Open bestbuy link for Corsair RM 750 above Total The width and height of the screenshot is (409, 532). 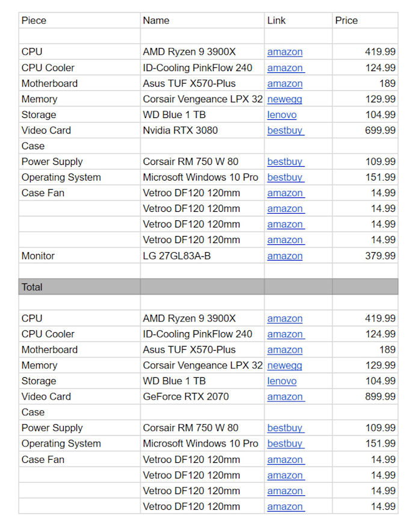tap(286, 161)
